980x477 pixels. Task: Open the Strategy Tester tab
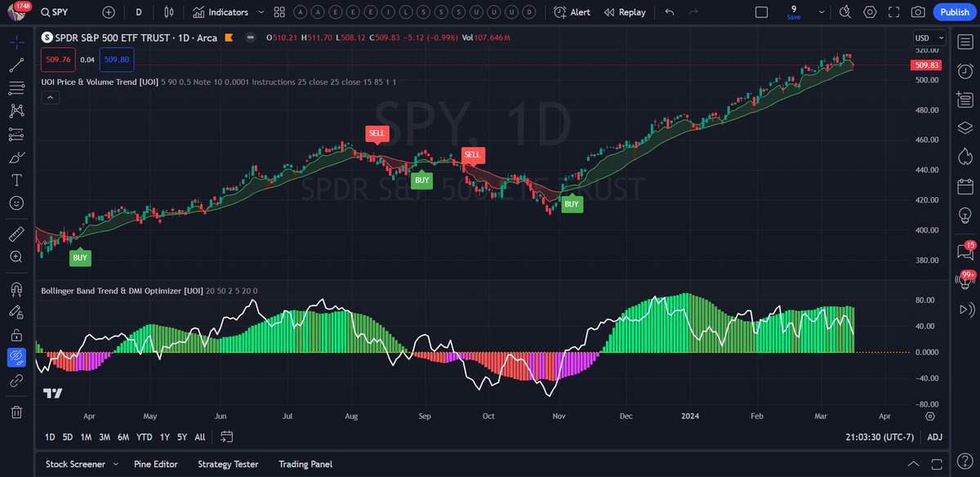pyautogui.click(x=228, y=464)
